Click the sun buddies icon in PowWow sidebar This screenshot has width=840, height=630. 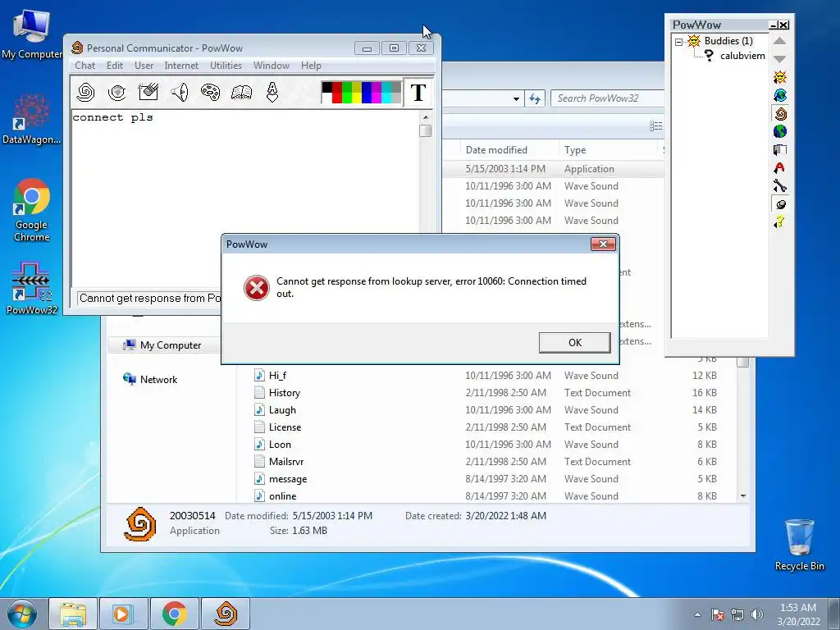click(x=780, y=77)
